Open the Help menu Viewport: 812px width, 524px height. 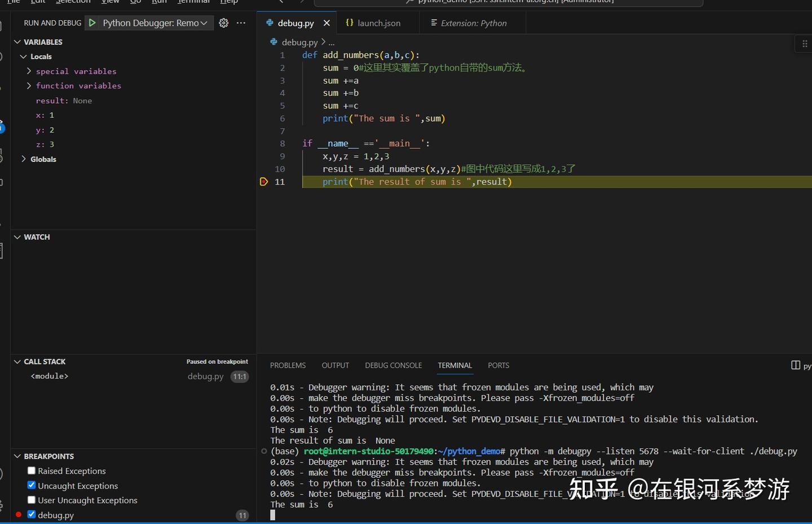tap(229, 2)
